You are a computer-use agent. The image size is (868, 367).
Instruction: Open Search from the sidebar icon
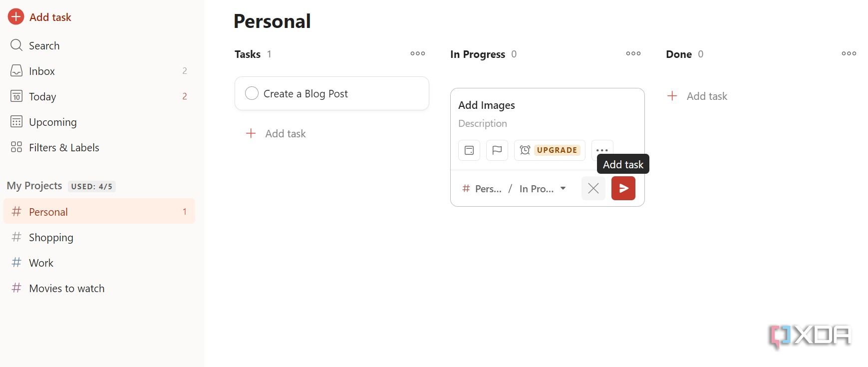pos(16,45)
